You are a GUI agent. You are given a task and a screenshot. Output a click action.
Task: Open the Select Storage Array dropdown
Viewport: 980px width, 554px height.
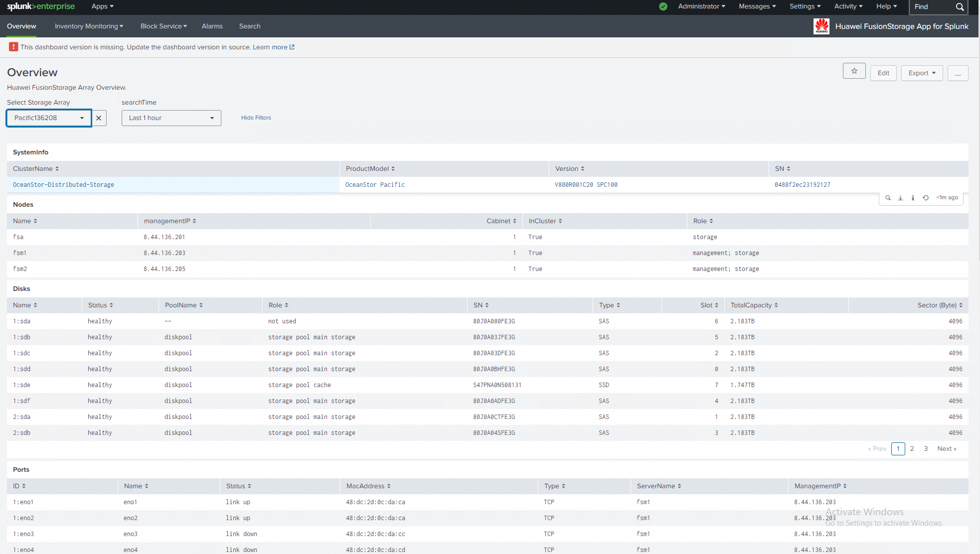pyautogui.click(x=49, y=118)
